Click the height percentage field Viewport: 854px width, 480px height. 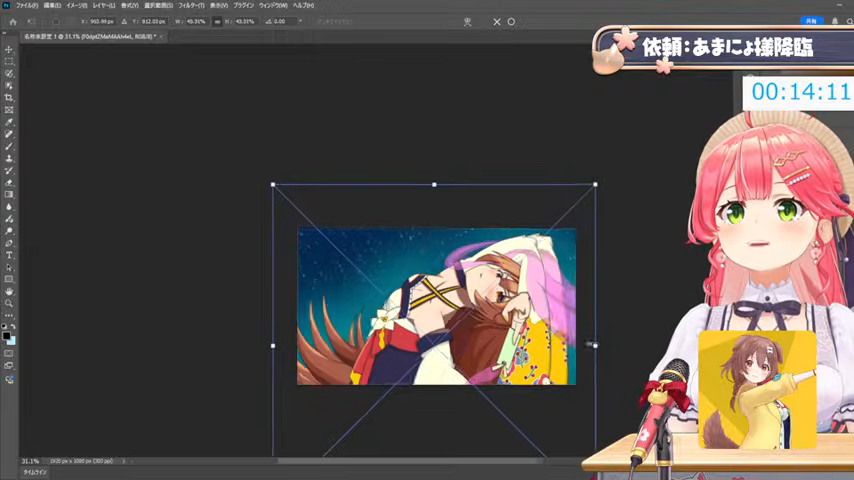click(245, 22)
